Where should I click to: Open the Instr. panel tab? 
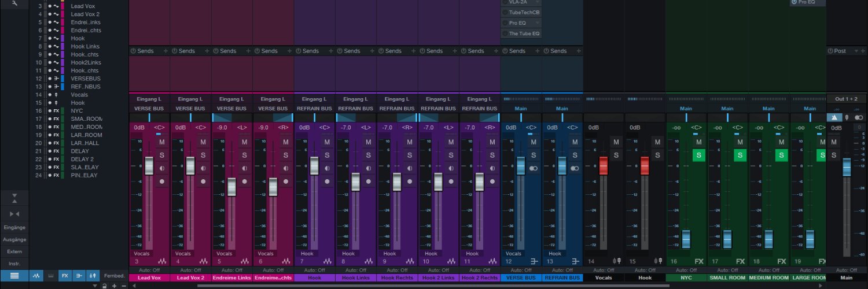coord(14,264)
